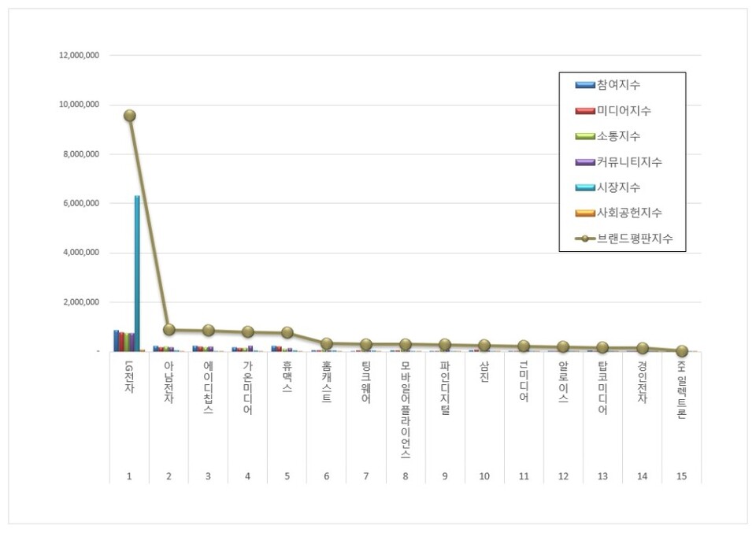
Task: Click the 참여지수 blue legend marker
Action: (x=585, y=85)
